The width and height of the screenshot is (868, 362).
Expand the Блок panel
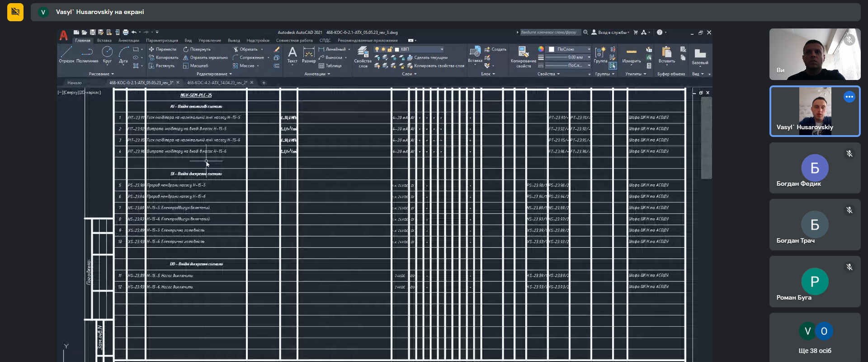click(488, 74)
